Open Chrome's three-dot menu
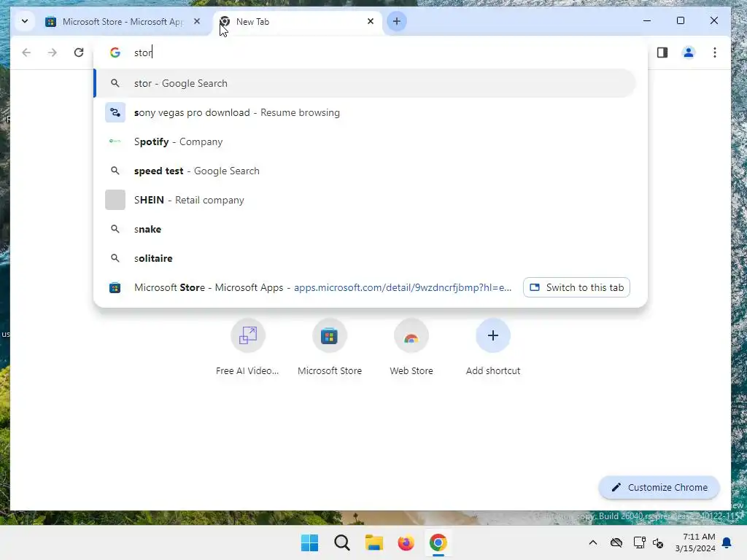Viewport: 747px width, 560px height. tap(715, 52)
